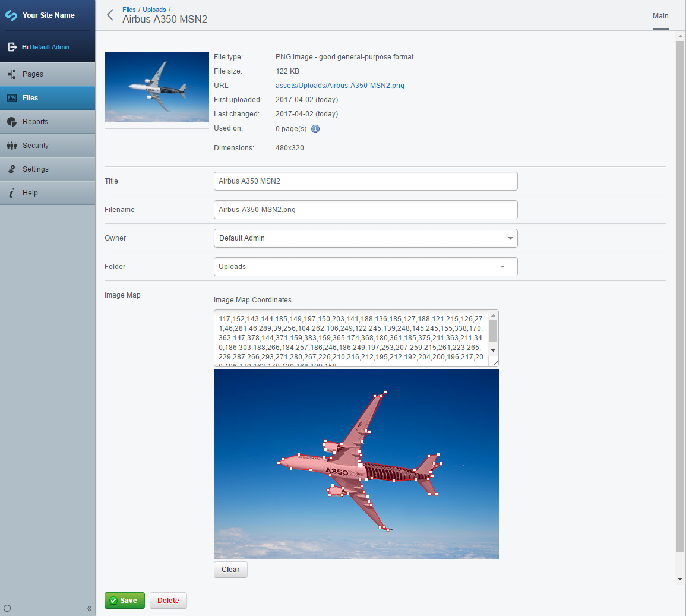Click the textarea scroll down arrow
This screenshot has width=686, height=616.
(493, 350)
